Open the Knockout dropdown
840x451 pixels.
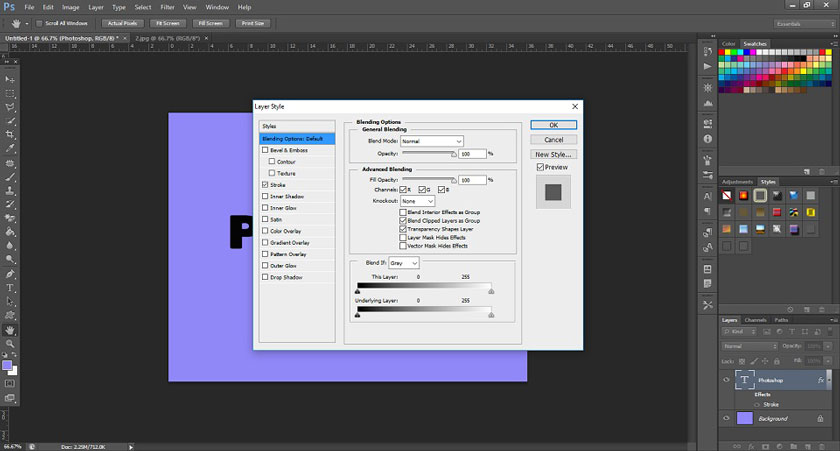click(x=417, y=201)
